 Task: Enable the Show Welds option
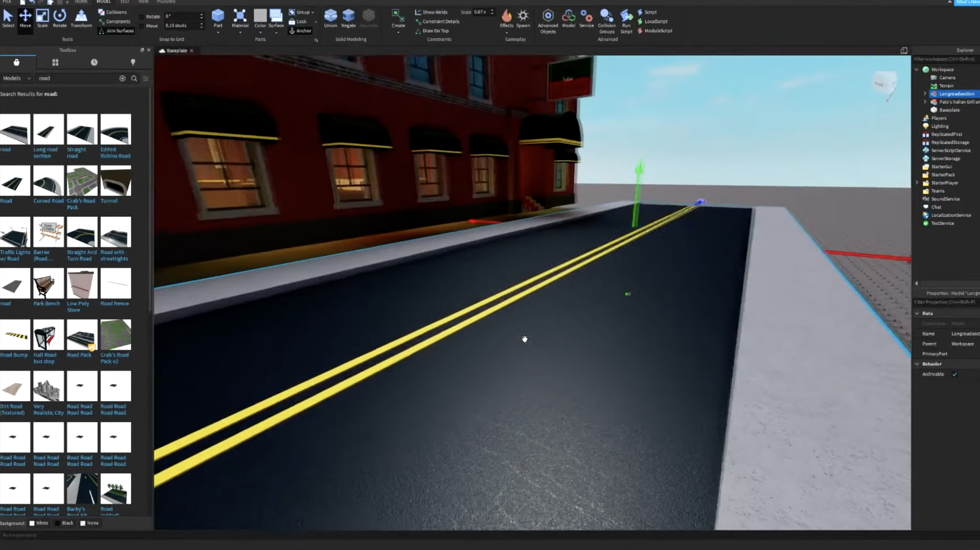tap(432, 12)
